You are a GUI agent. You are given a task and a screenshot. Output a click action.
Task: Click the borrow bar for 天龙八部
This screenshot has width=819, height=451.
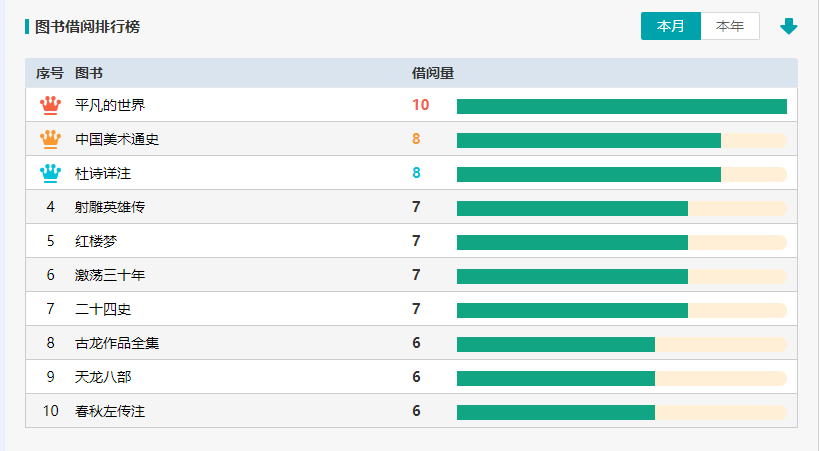pyautogui.click(x=621, y=378)
